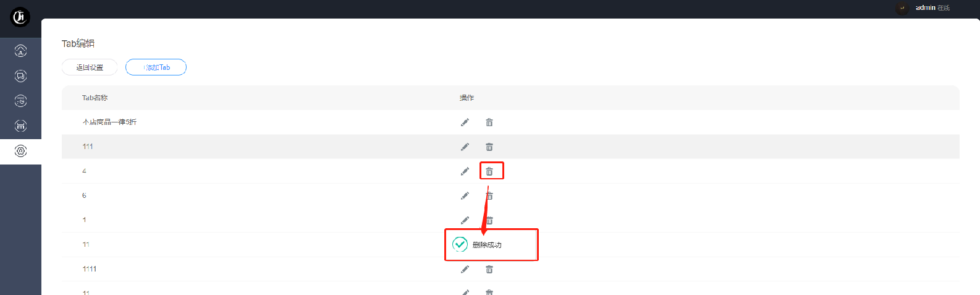Click the trash icon for row 111
Image resolution: width=980 pixels, height=295 pixels.
[489, 147]
